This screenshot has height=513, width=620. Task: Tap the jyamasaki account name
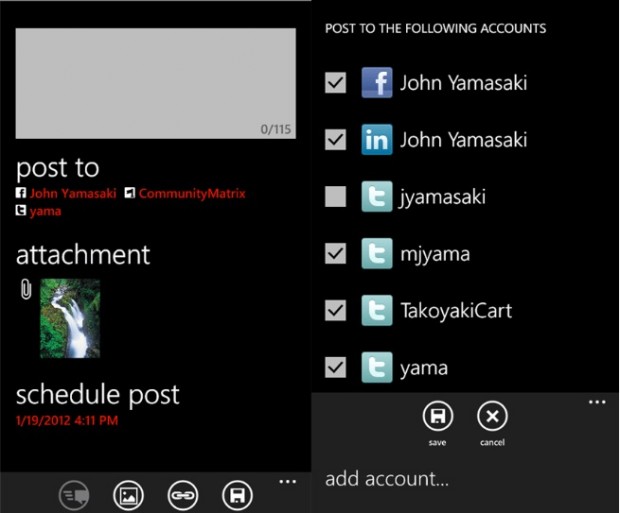[443, 197]
